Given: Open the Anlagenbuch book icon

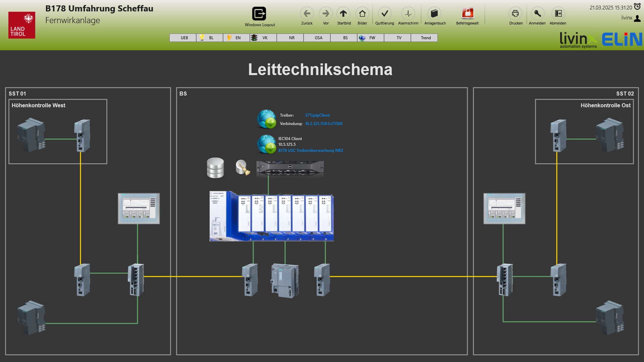Looking at the screenshot, I should click(x=434, y=14).
